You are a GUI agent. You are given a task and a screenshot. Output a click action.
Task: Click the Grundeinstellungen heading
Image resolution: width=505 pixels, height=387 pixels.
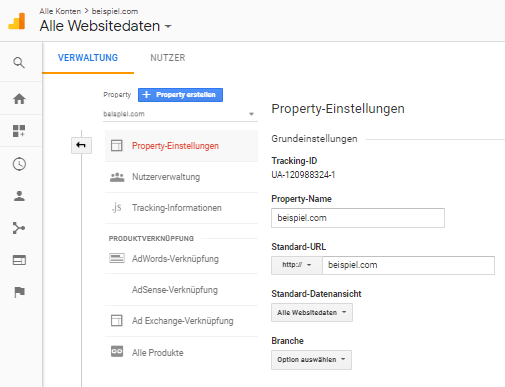tap(314, 139)
